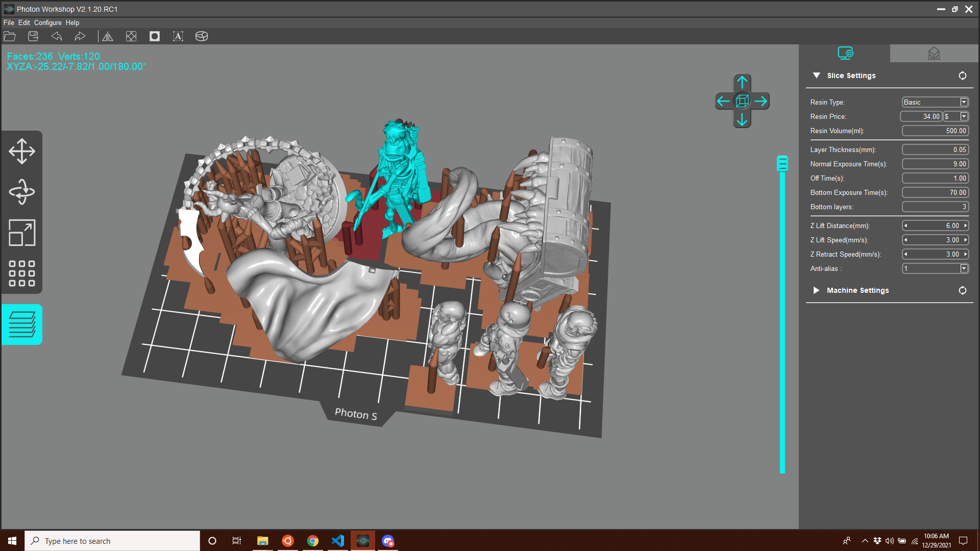Screen dimensions: 980x551
Task: Open the Task View button on taskbar
Action: (x=237, y=541)
